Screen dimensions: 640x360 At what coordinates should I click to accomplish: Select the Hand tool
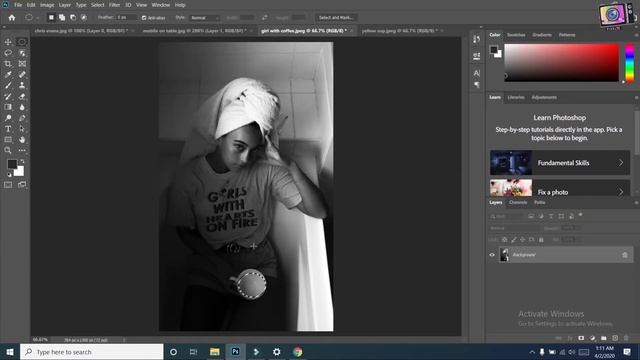[x=22, y=140]
